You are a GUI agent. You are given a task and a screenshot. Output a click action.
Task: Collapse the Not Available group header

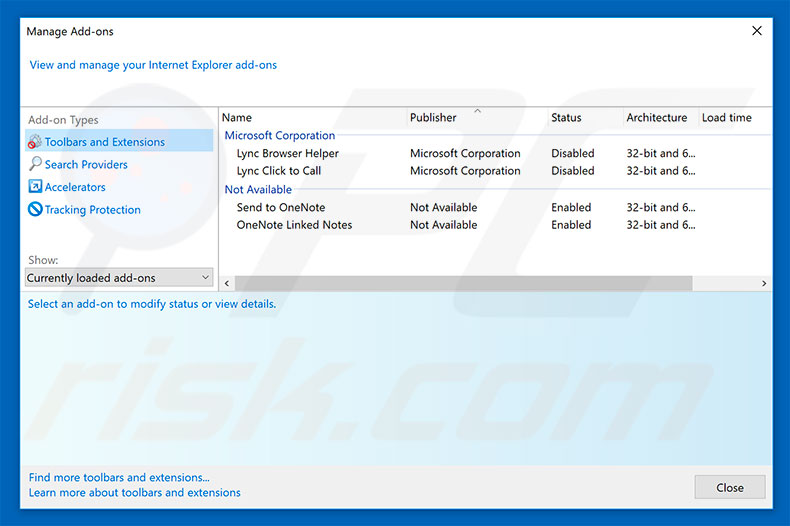pyautogui.click(x=258, y=189)
